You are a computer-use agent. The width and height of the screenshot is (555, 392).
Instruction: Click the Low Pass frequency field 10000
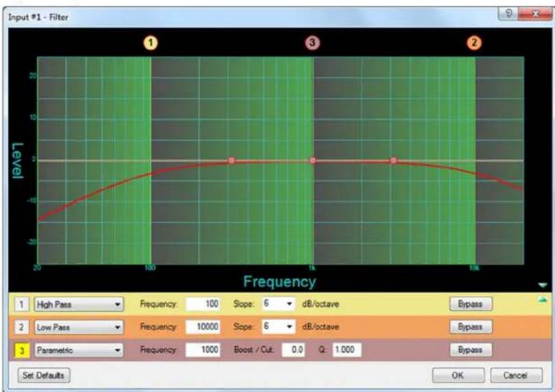pyautogui.click(x=203, y=327)
